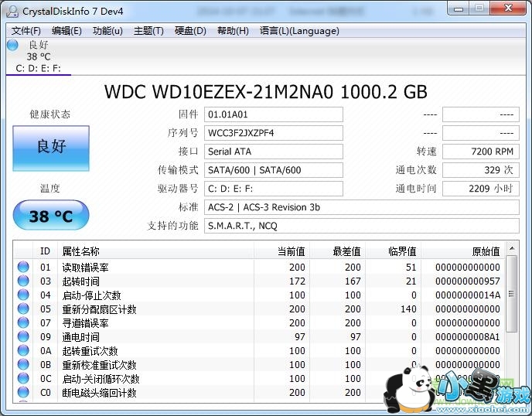Click the status orb for 04 启动-停止次数

(23, 295)
